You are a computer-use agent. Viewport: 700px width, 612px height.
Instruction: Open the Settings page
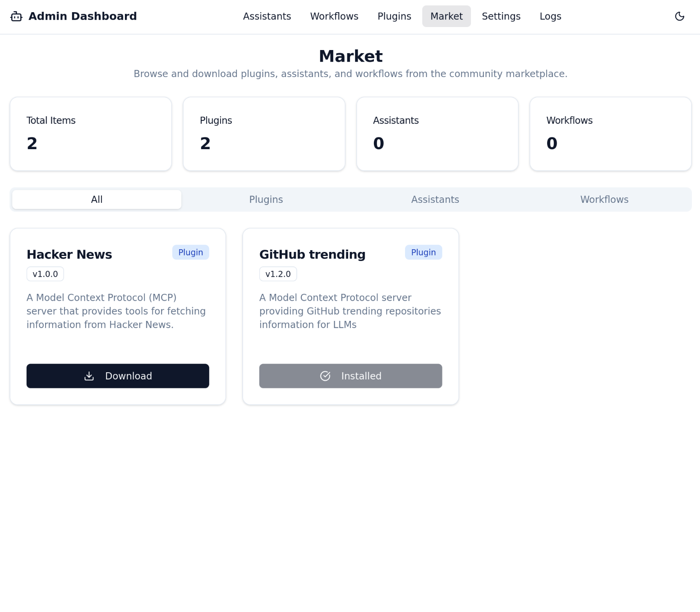(501, 17)
